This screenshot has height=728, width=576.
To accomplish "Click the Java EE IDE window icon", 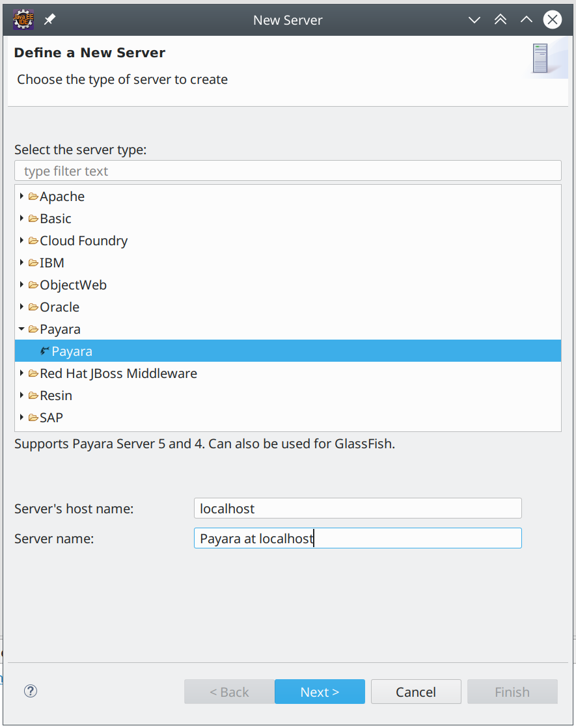I will (23, 19).
